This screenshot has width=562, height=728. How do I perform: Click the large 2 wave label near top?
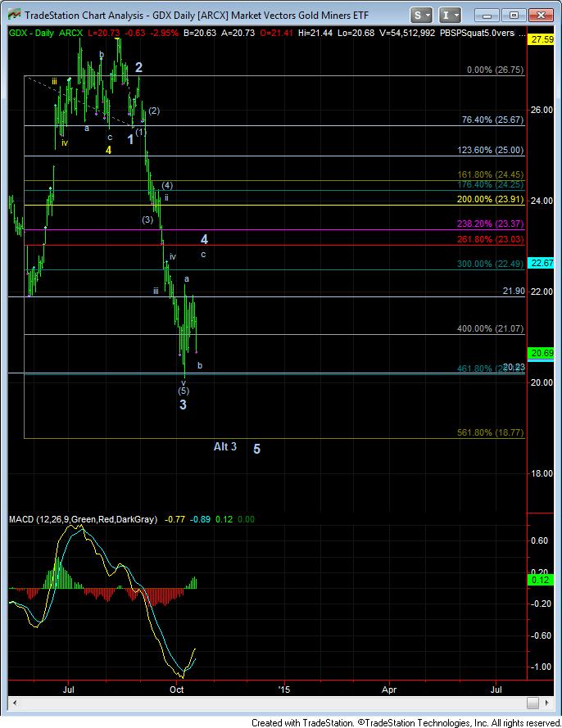[x=138, y=67]
